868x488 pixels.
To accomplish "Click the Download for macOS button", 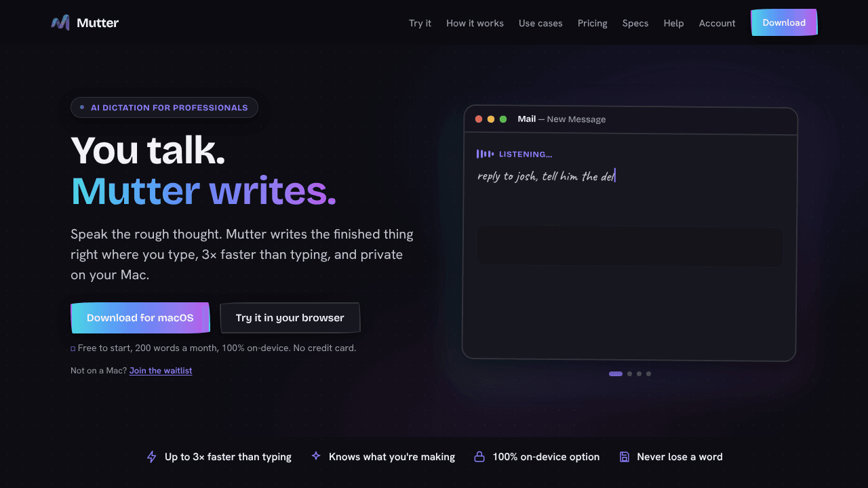I will point(140,318).
